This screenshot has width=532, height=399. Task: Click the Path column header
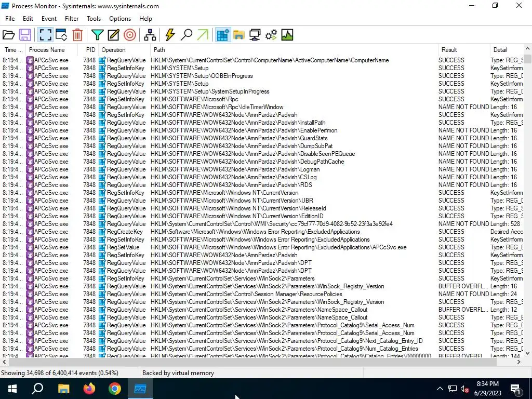pos(294,49)
